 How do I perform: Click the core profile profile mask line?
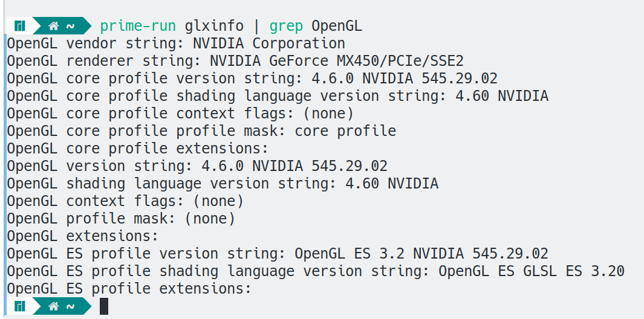201,131
